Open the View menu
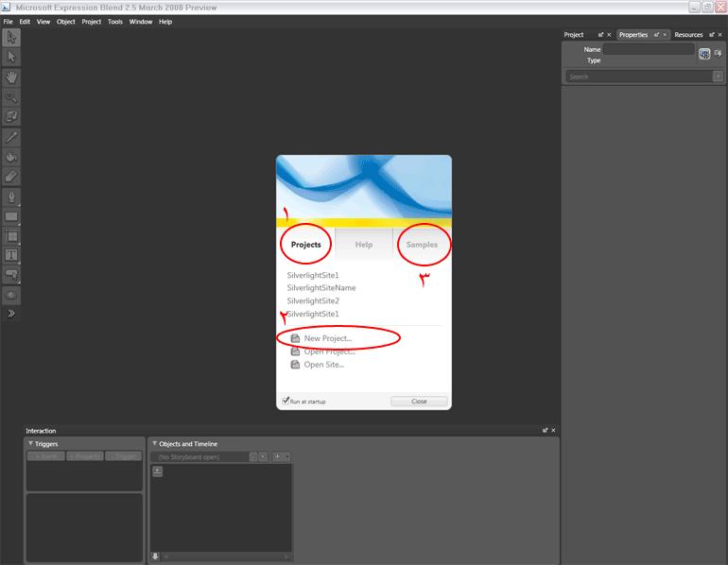This screenshot has width=728, height=565. pos(43,22)
